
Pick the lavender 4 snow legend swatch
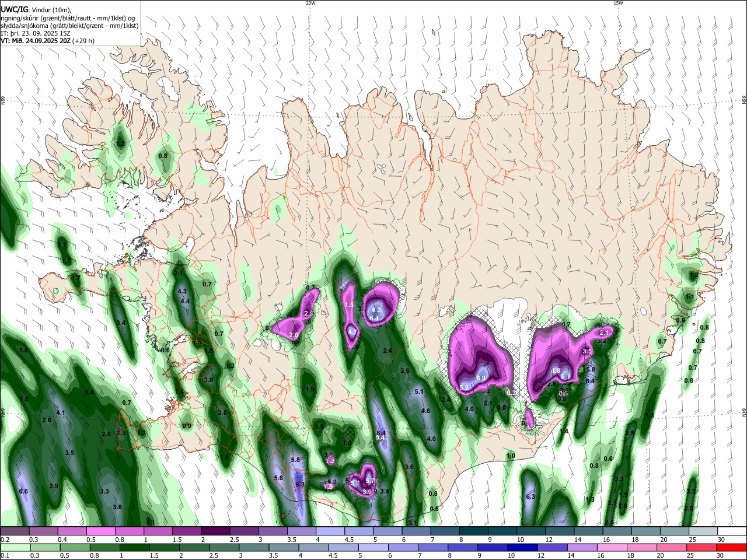pos(330,531)
